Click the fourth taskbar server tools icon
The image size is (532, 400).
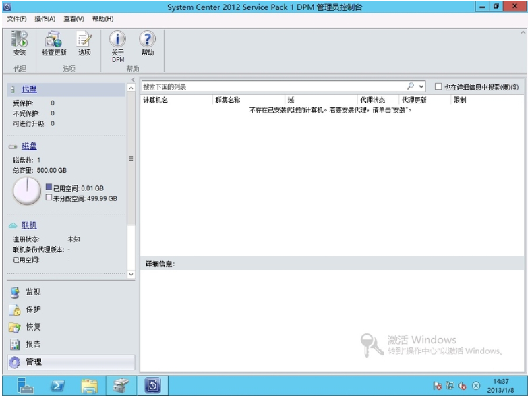click(121, 386)
